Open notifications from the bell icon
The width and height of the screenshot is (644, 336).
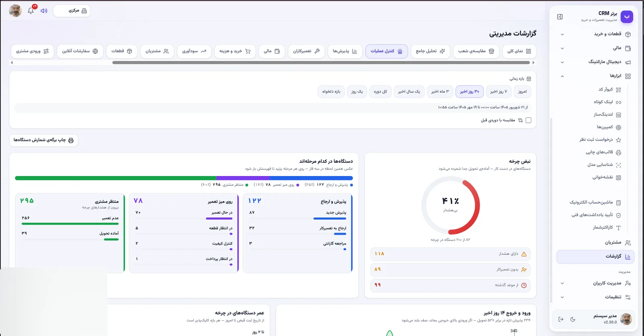[x=31, y=11]
